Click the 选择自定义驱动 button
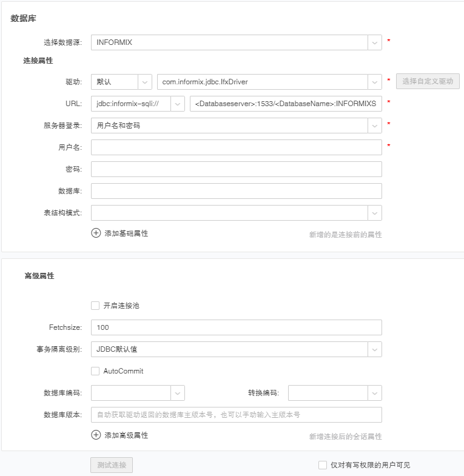The image size is (464, 476). tap(428, 81)
